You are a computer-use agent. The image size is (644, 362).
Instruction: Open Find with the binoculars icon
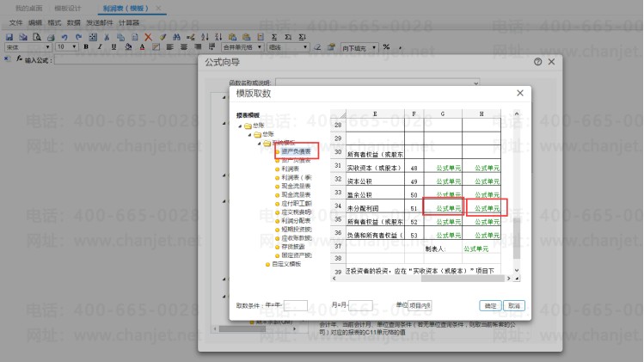click(x=176, y=37)
